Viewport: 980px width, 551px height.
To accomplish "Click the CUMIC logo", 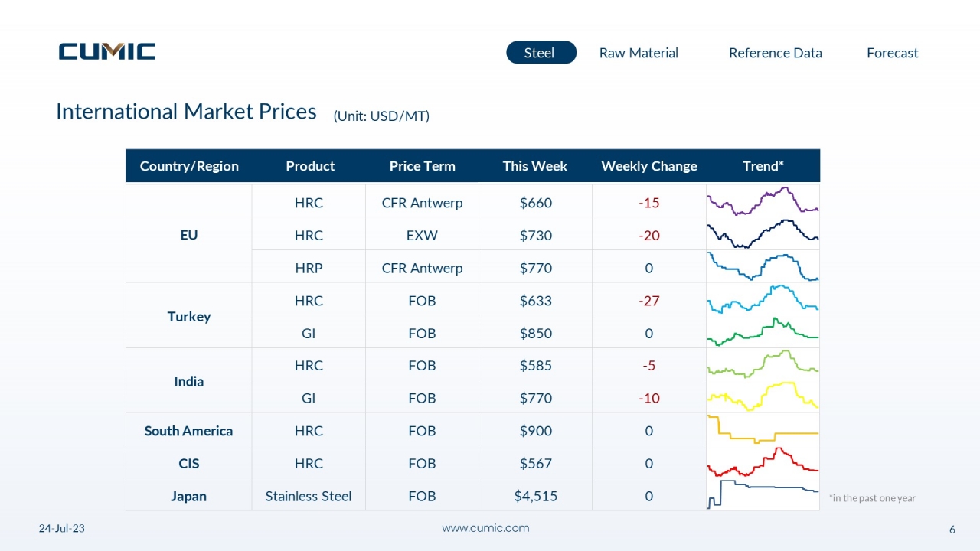I will click(107, 51).
